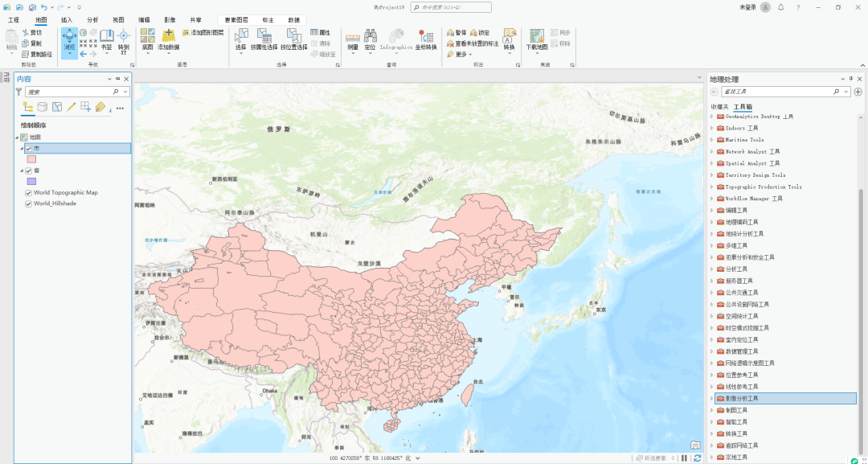This screenshot has height=464, width=868.
Task: Open Coordinate Conversion (坐标转换)
Action: (x=426, y=41)
